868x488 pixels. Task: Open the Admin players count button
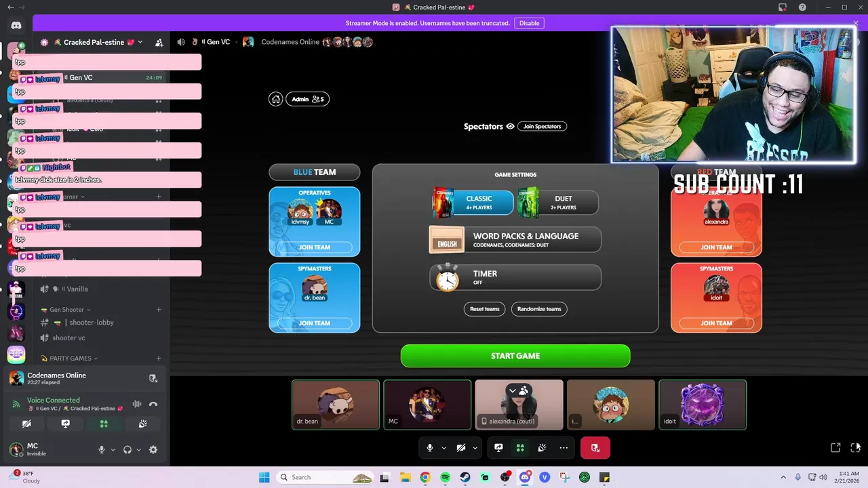(x=307, y=99)
